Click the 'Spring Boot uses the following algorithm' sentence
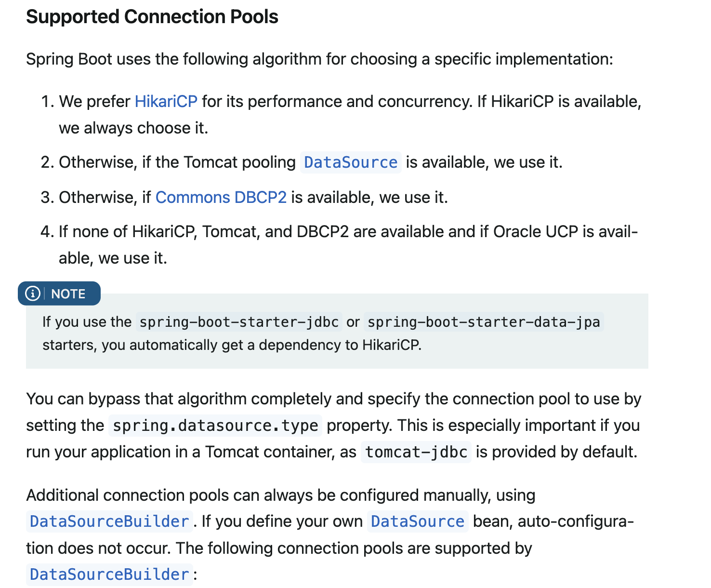 point(319,59)
